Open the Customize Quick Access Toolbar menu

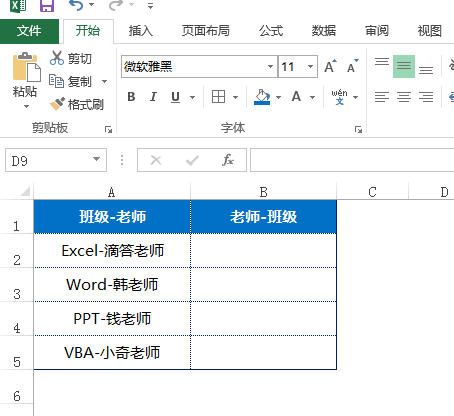pyautogui.click(x=150, y=5)
